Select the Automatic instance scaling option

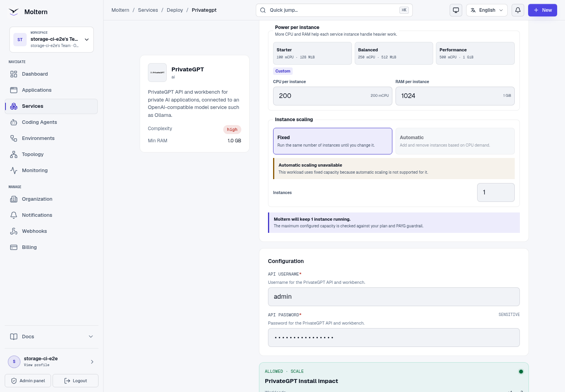point(455,141)
